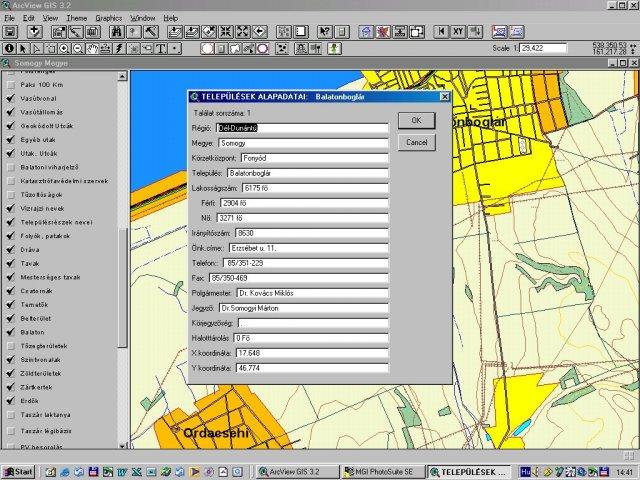Image resolution: width=640 pixels, height=480 pixels.
Task: Click the XY coordinates toolbar button
Action: click(x=457, y=33)
